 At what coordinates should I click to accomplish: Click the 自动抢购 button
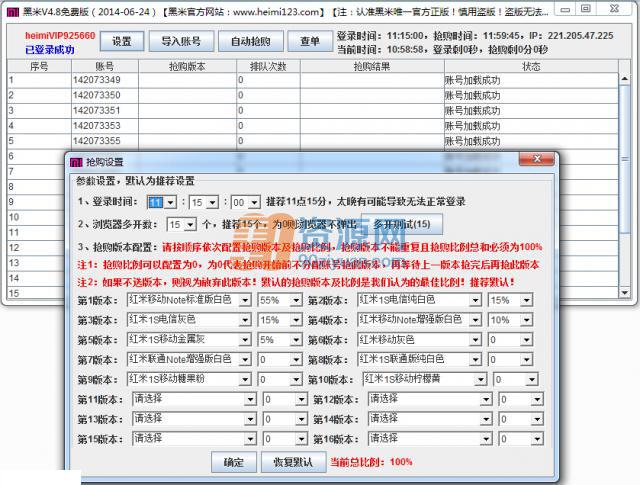[x=251, y=41]
